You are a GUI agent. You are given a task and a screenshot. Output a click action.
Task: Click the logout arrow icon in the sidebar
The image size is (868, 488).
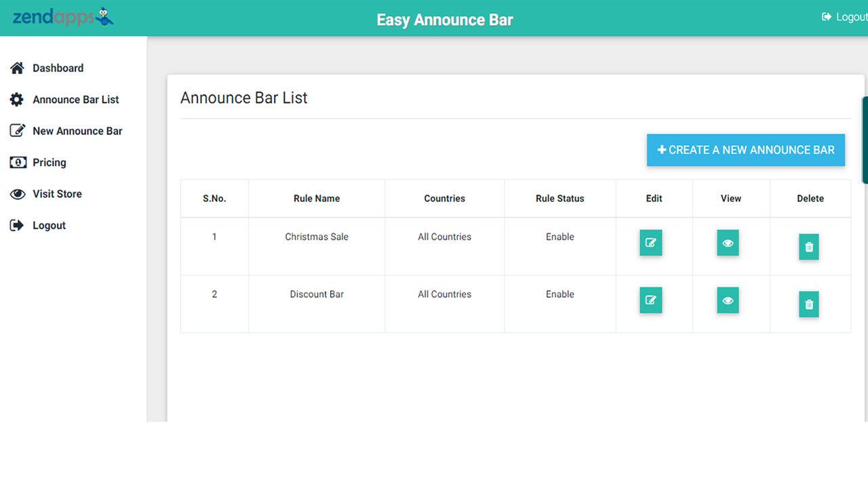click(17, 225)
